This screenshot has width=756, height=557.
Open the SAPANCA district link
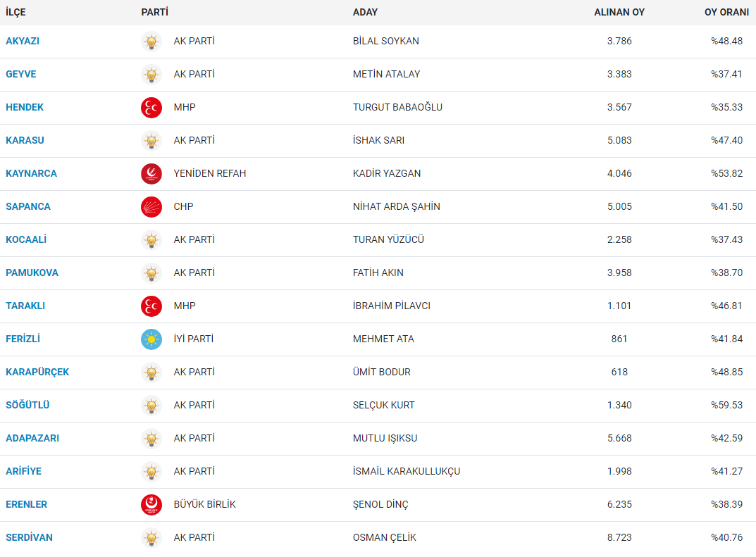[28, 207]
